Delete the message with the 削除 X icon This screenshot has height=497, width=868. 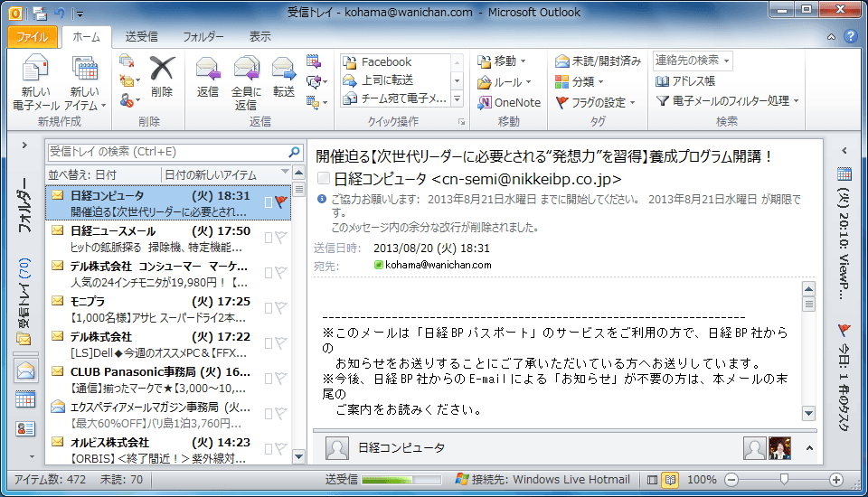[162, 77]
